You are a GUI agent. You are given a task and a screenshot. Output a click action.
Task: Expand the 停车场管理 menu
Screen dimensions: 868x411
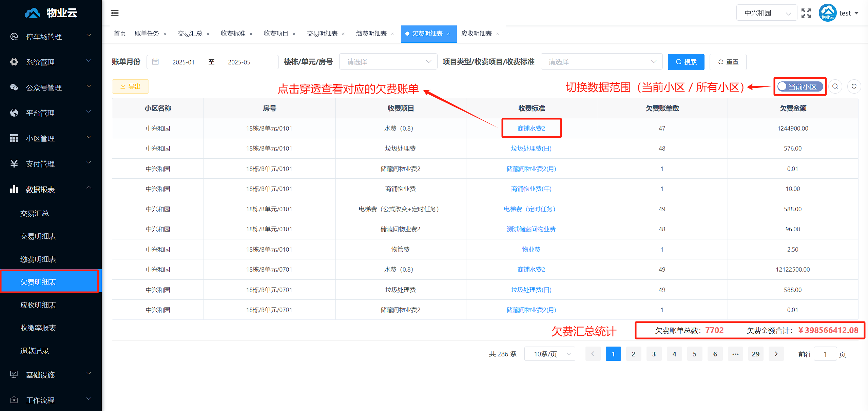point(51,37)
